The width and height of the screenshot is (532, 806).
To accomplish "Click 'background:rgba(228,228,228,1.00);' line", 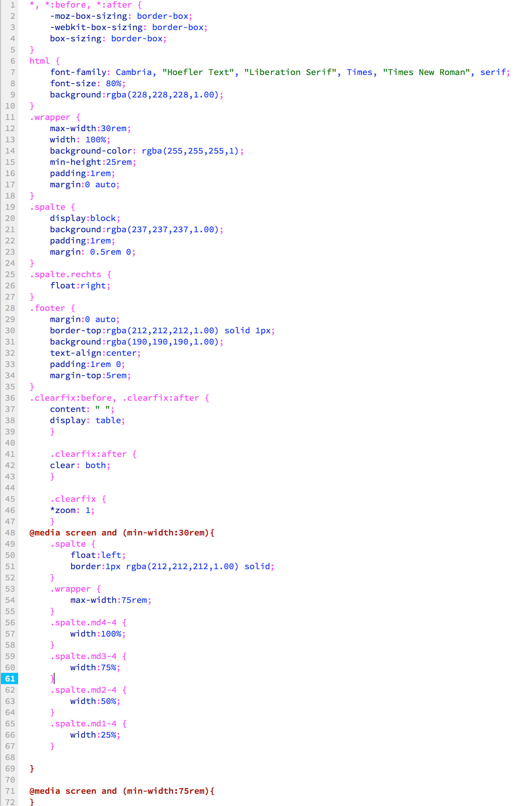I will coord(137,95).
